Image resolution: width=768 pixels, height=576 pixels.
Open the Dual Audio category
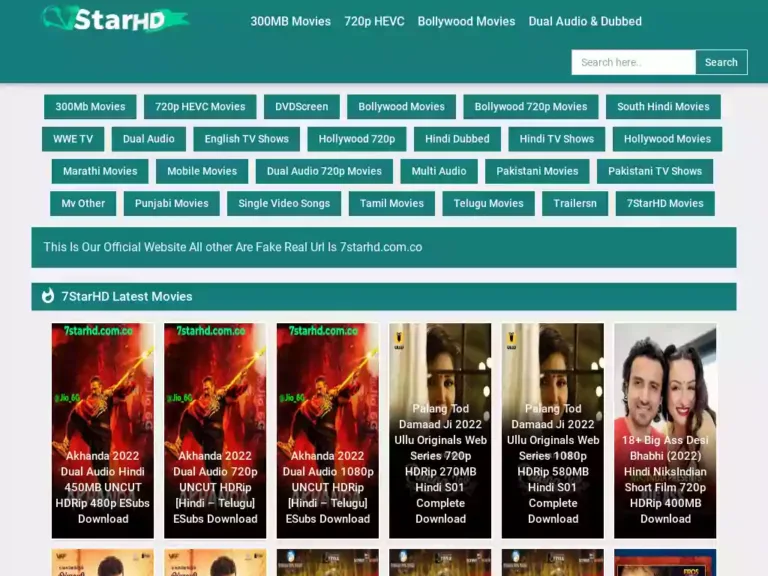[x=148, y=139]
